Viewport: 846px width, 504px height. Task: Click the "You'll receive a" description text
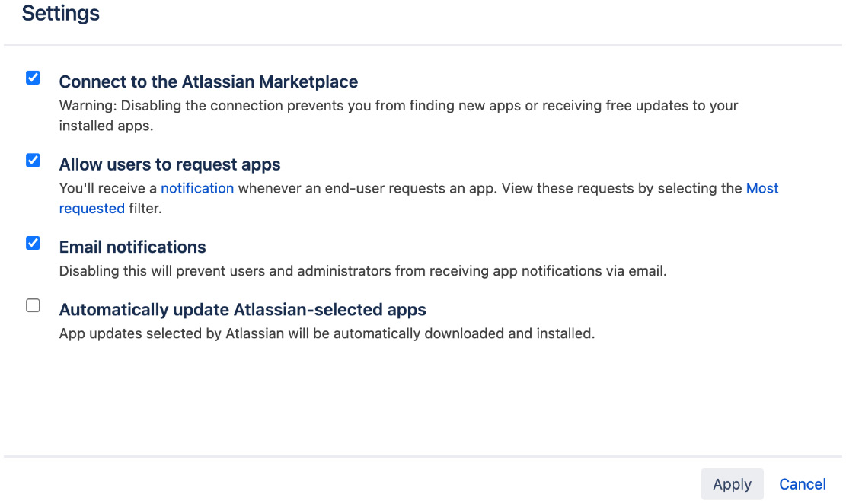click(x=108, y=188)
